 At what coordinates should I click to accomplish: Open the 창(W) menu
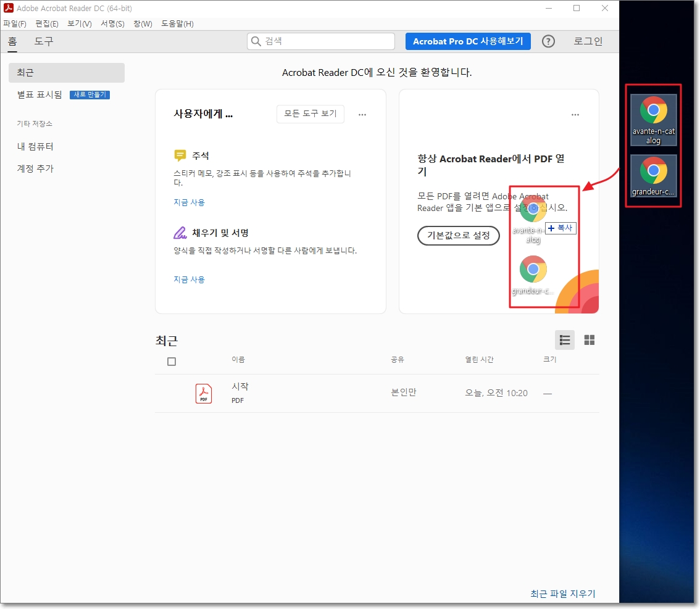[x=143, y=23]
